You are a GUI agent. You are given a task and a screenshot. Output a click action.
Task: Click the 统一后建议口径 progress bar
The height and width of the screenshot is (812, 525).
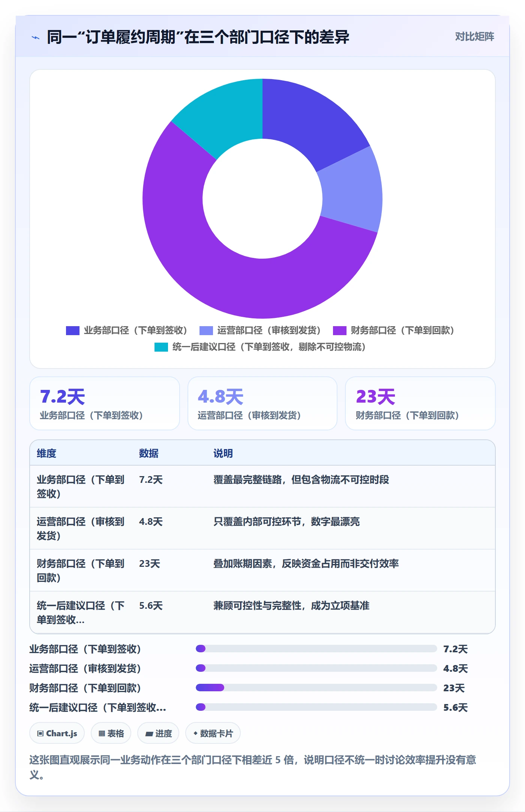pyautogui.click(x=316, y=707)
